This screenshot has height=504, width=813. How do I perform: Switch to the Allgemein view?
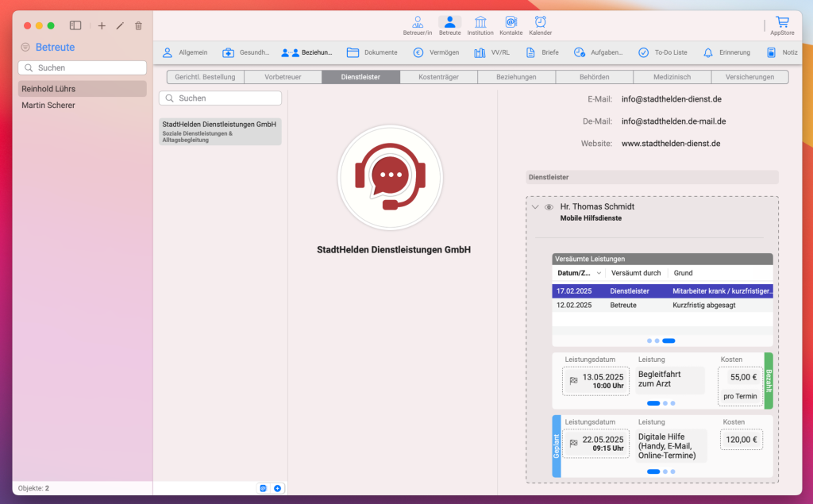click(184, 52)
